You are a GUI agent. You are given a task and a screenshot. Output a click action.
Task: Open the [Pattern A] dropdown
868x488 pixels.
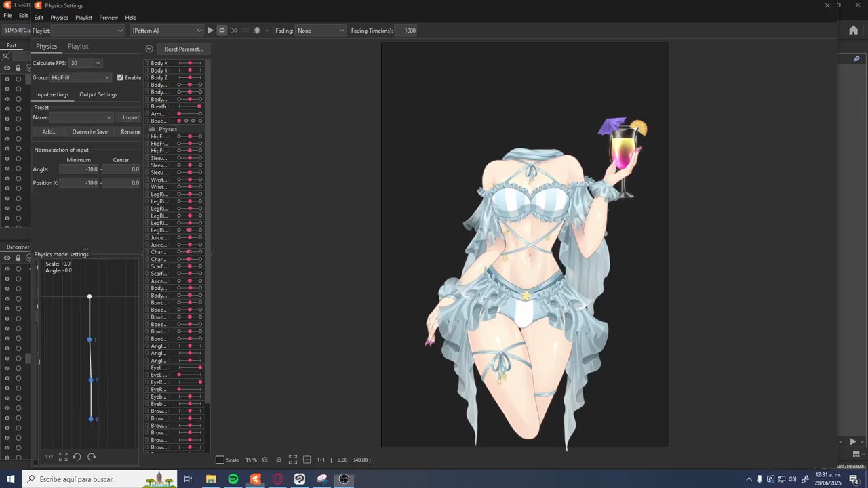point(167,30)
